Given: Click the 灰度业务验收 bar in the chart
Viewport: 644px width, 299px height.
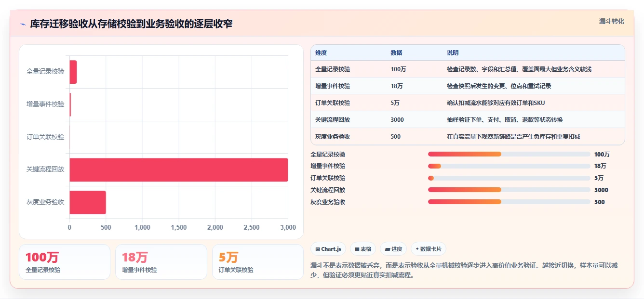Looking at the screenshot, I should 88,202.
